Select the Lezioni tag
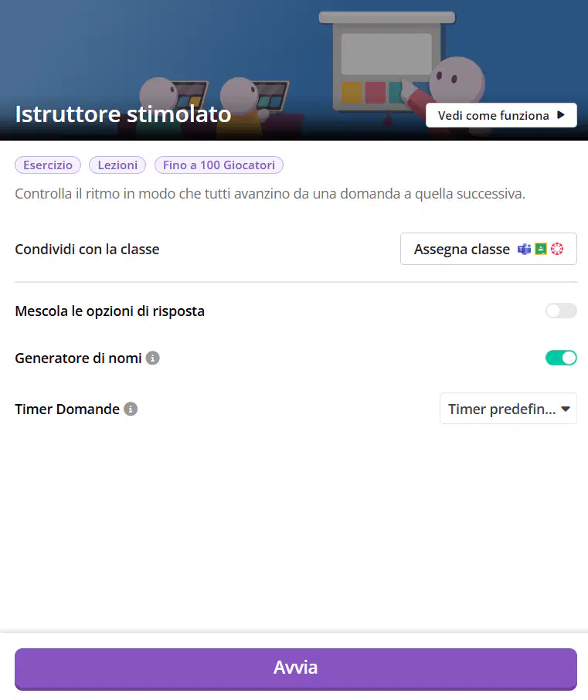Screen dimensions: 588x700 click(x=117, y=165)
